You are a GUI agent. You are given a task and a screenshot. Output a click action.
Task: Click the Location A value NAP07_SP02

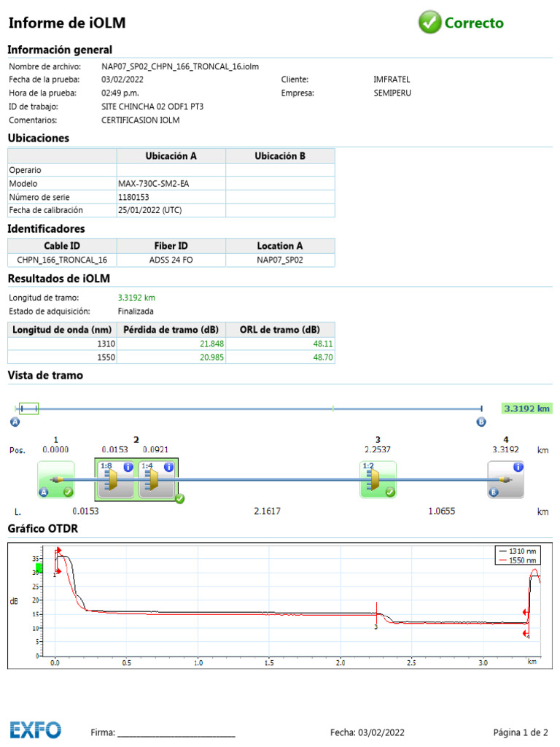click(280, 260)
